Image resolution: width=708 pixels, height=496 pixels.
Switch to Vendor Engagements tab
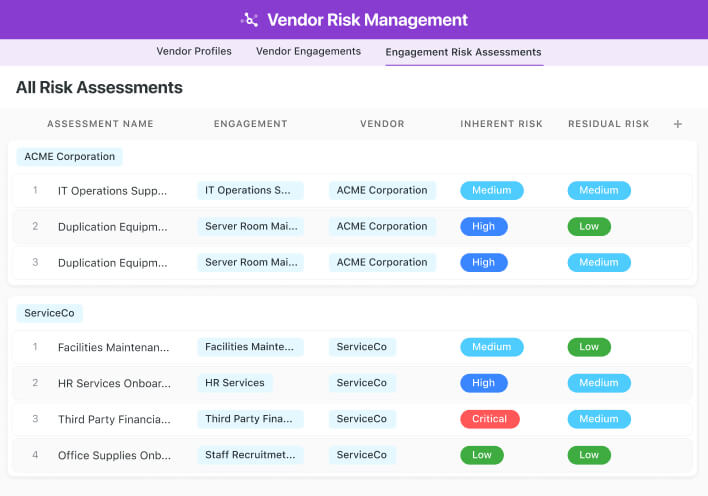tap(308, 51)
